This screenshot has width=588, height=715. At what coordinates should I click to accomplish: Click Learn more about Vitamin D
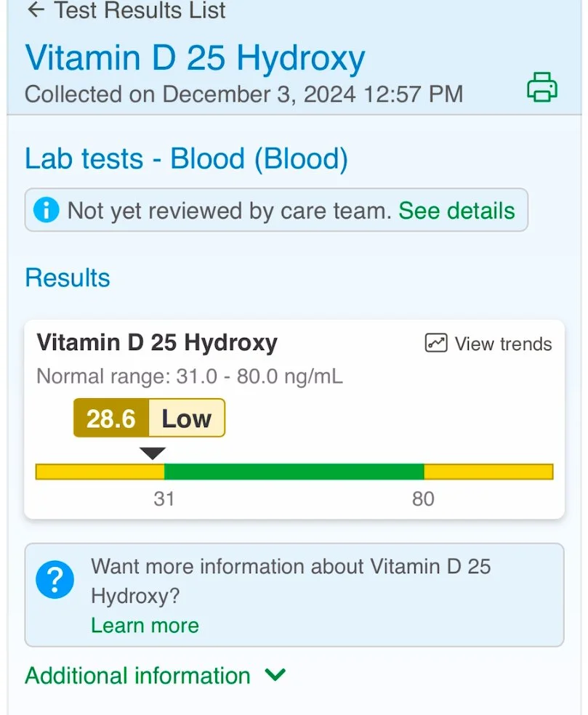[x=145, y=625]
